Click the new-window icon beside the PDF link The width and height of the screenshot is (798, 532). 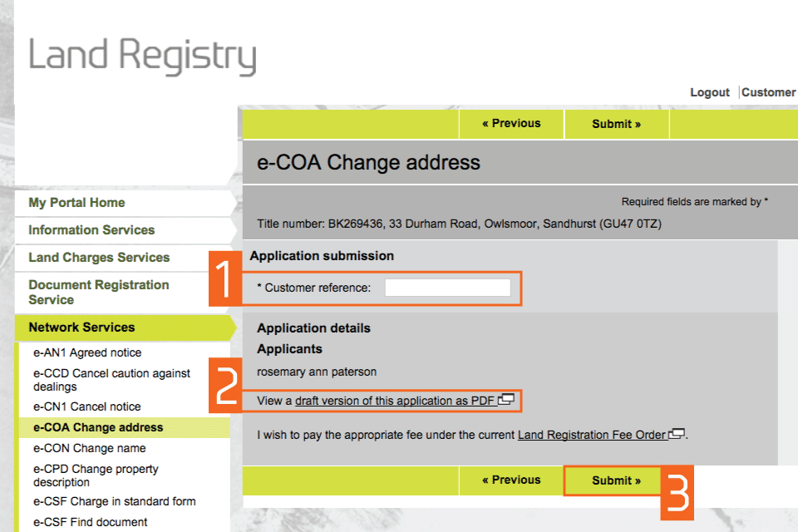pos(506,400)
